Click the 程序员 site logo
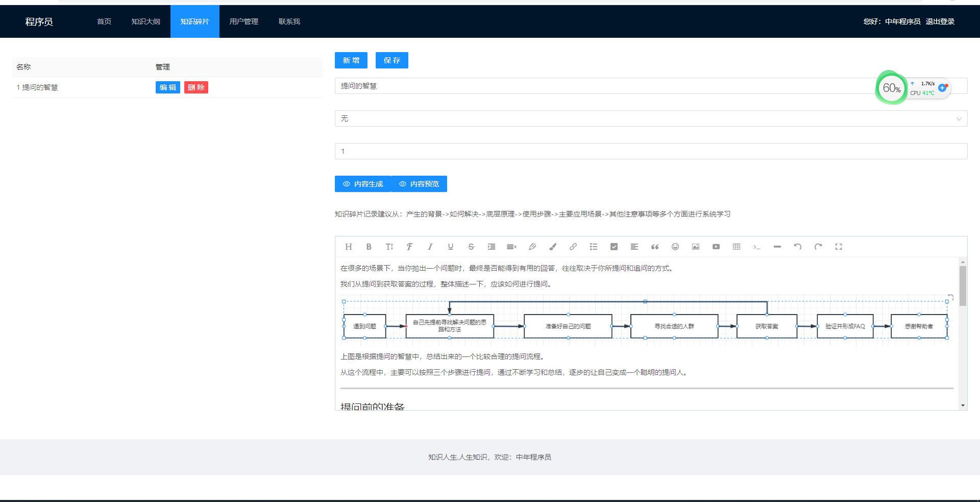Viewport: 980px width, 502px height. pos(39,21)
